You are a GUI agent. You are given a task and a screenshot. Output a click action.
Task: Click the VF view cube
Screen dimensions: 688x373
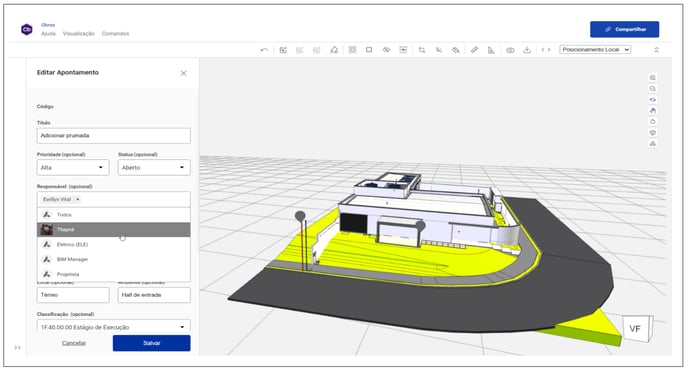click(x=636, y=329)
